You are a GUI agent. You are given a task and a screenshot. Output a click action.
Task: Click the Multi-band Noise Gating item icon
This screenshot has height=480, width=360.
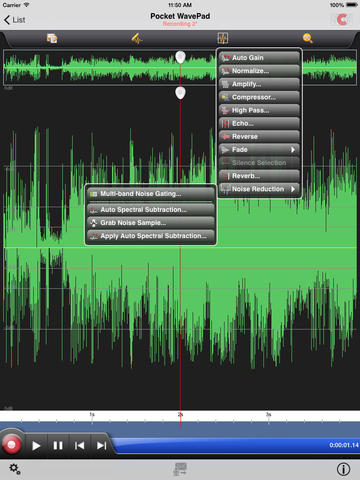(x=94, y=194)
